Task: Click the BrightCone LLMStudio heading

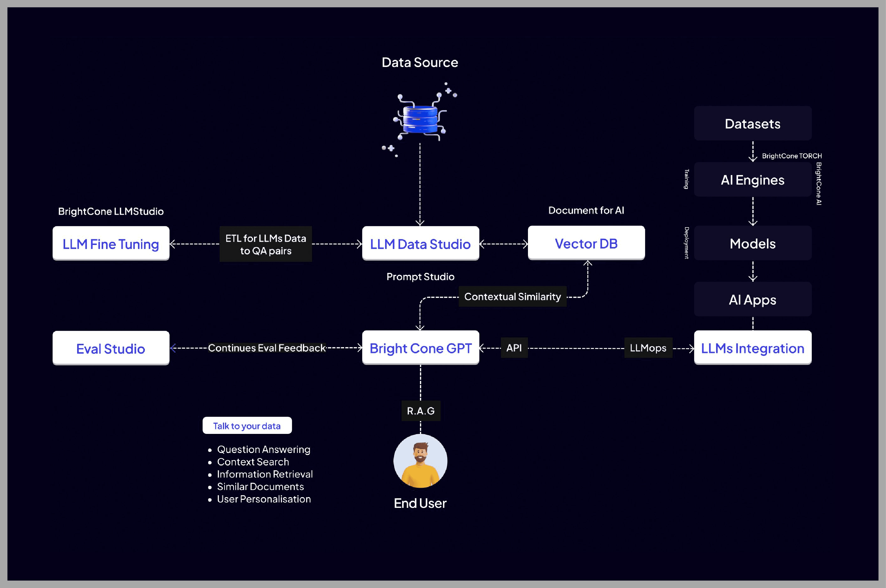Action: pyautogui.click(x=111, y=211)
